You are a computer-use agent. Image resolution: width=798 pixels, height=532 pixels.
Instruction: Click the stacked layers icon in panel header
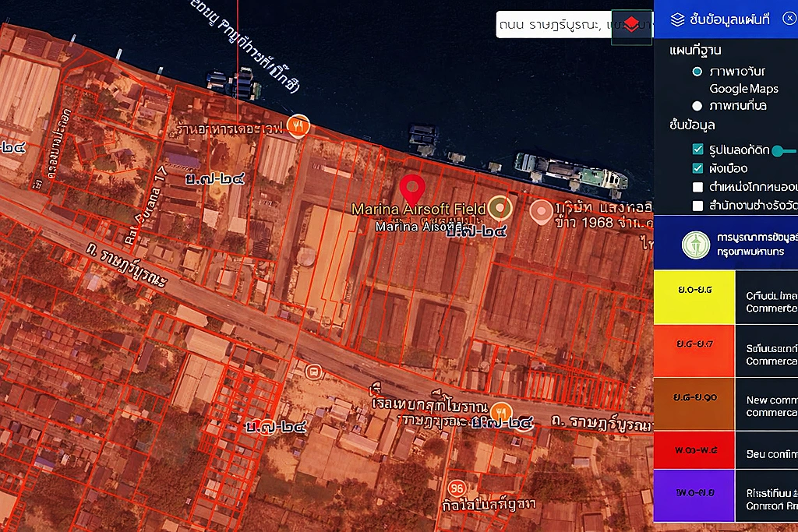pyautogui.click(x=677, y=19)
